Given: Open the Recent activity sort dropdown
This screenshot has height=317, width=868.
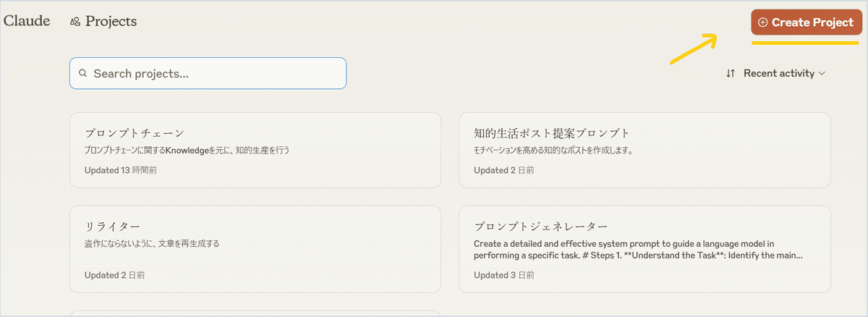Looking at the screenshot, I should [775, 73].
